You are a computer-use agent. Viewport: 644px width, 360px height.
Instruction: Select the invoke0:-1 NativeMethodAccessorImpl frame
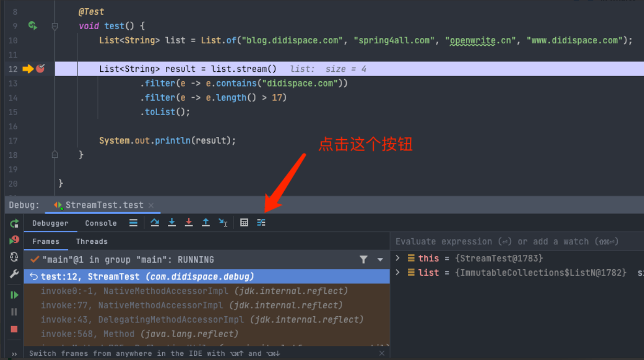pos(207,291)
